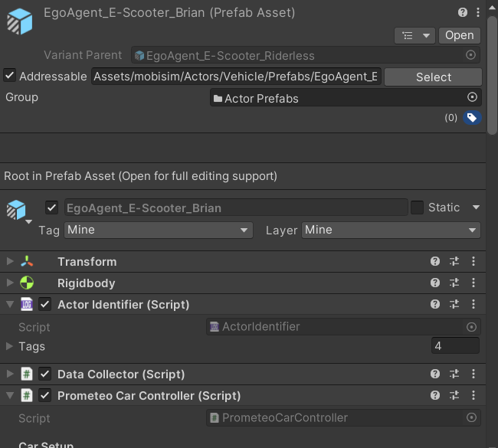Click the Inspector vertical scrollbar thumb
This screenshot has width=498, height=448.
tap(493, 76)
